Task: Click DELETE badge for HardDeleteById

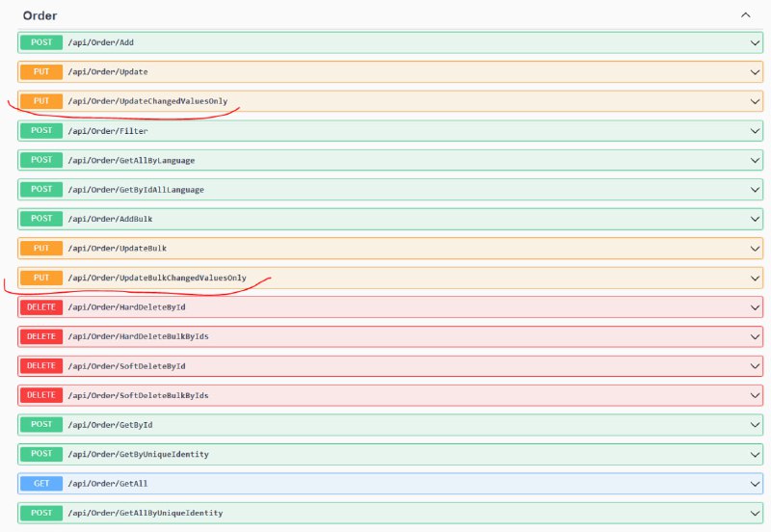Action: pyautogui.click(x=41, y=307)
